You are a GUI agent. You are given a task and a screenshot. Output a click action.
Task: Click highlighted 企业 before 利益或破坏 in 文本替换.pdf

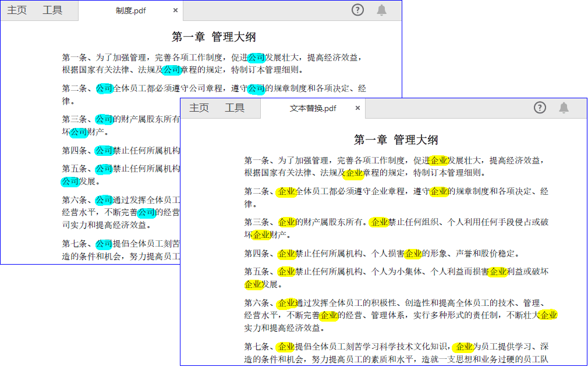498,272
